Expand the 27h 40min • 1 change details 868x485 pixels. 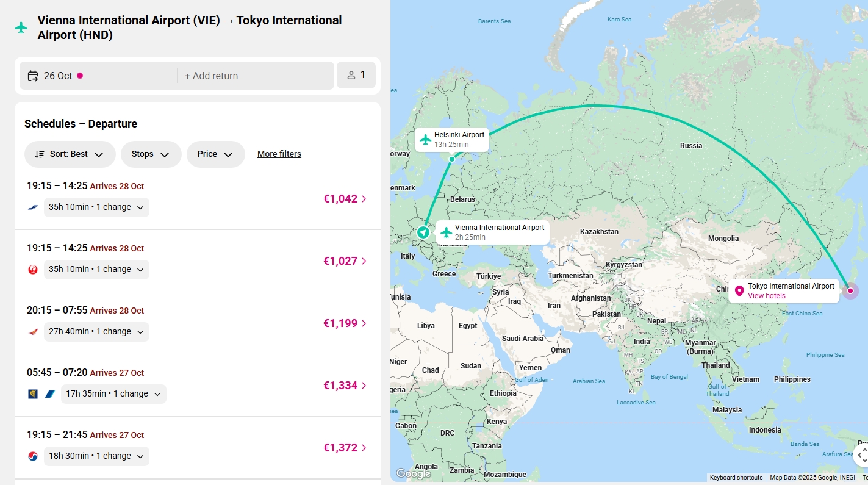(96, 332)
